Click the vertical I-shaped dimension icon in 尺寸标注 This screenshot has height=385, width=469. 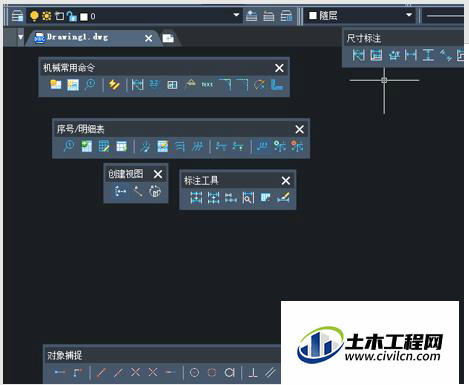point(428,55)
